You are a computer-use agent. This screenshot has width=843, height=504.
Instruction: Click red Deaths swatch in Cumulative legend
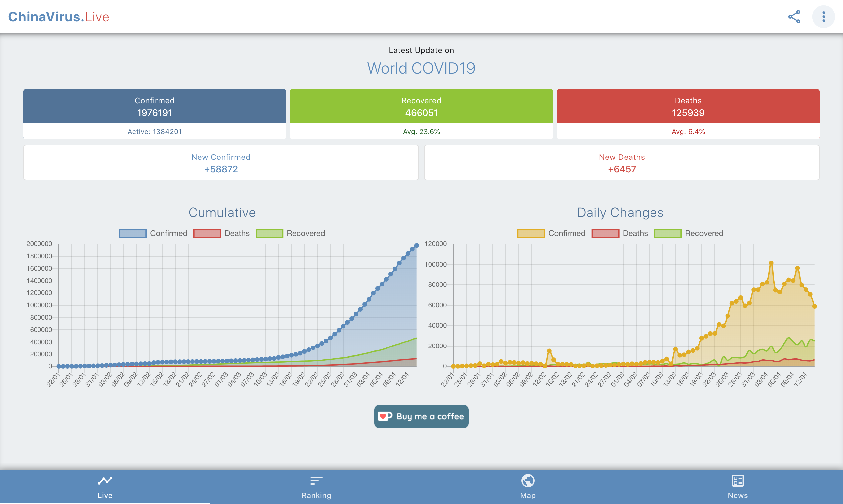click(x=207, y=233)
